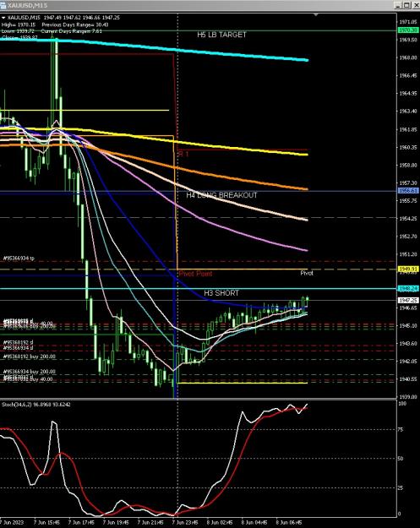This screenshot has width=420, height=528.
Task: Click the stochastic 75 level scale value
Action: coord(401,430)
